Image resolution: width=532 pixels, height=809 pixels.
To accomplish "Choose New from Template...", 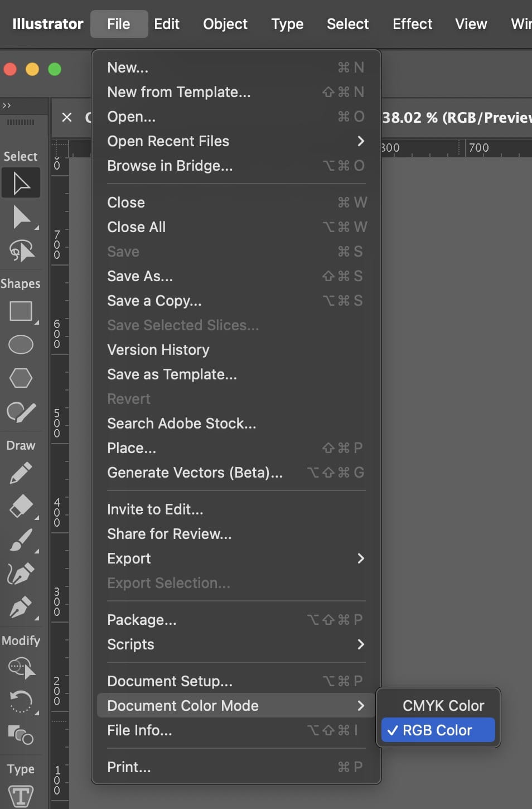I will [x=236, y=92].
